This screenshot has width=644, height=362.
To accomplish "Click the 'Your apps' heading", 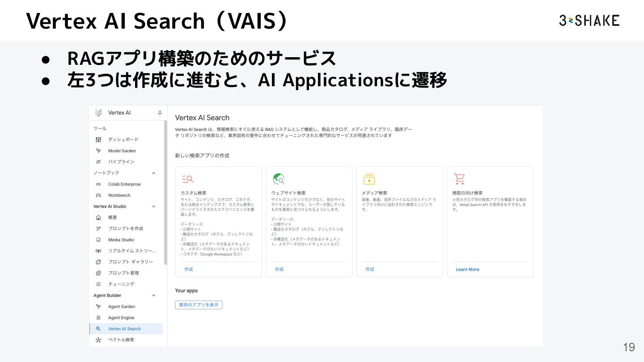I will [x=186, y=291].
